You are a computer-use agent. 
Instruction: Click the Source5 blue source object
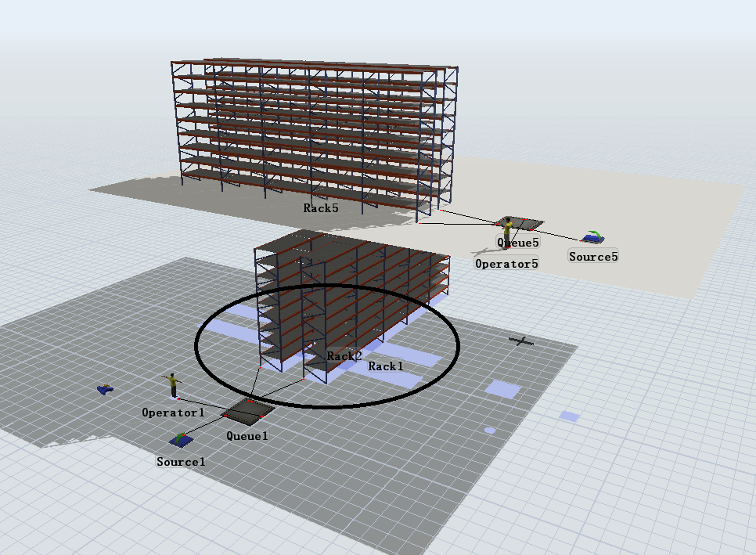tap(592, 236)
